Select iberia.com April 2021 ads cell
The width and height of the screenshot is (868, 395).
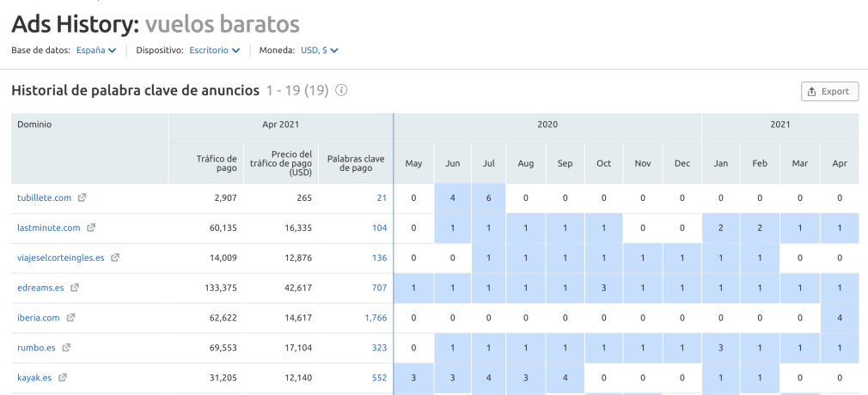(x=839, y=318)
